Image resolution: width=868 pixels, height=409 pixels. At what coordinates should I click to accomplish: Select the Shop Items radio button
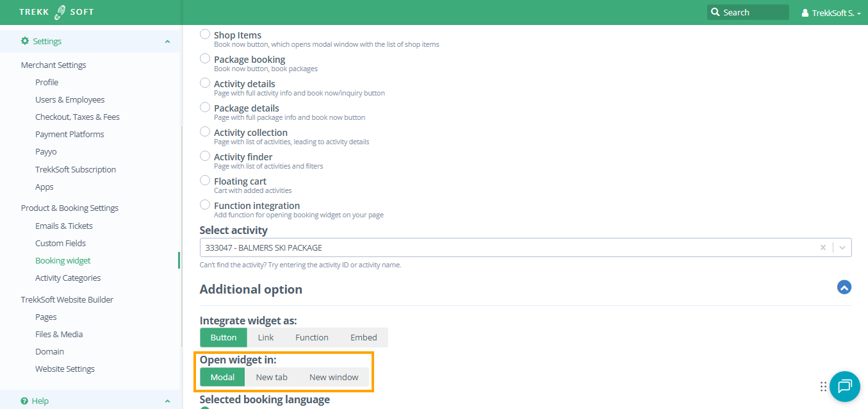[205, 35]
